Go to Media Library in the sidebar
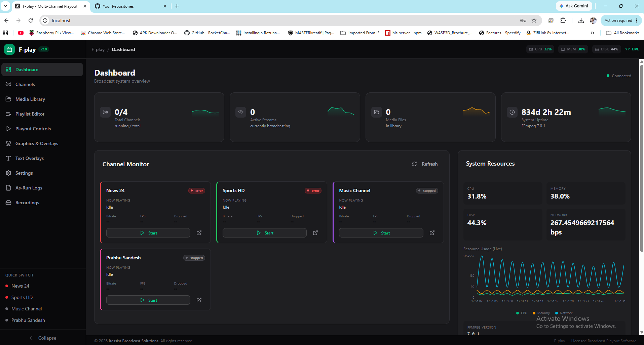The width and height of the screenshot is (644, 345). pos(42,99)
